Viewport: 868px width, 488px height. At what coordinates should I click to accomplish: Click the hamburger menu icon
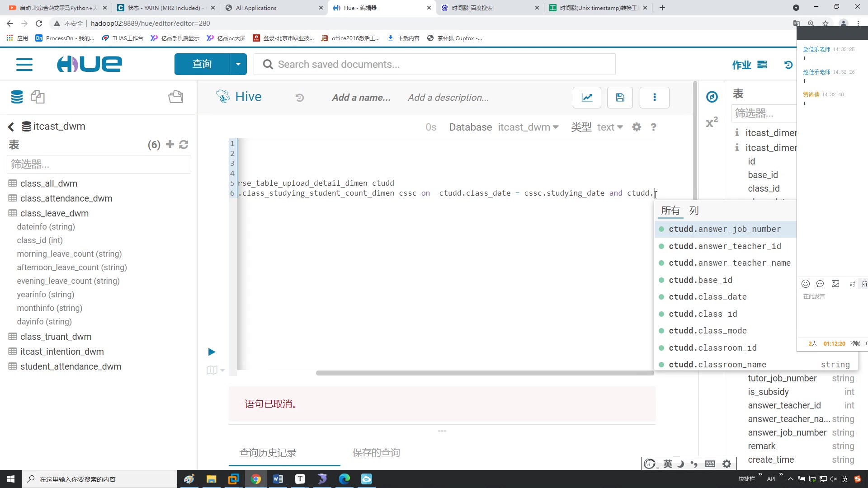click(24, 65)
